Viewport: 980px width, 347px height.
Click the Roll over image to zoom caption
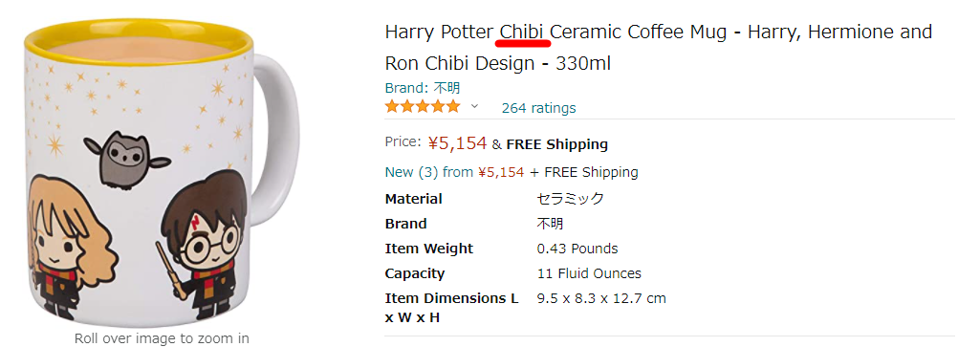pos(162,338)
